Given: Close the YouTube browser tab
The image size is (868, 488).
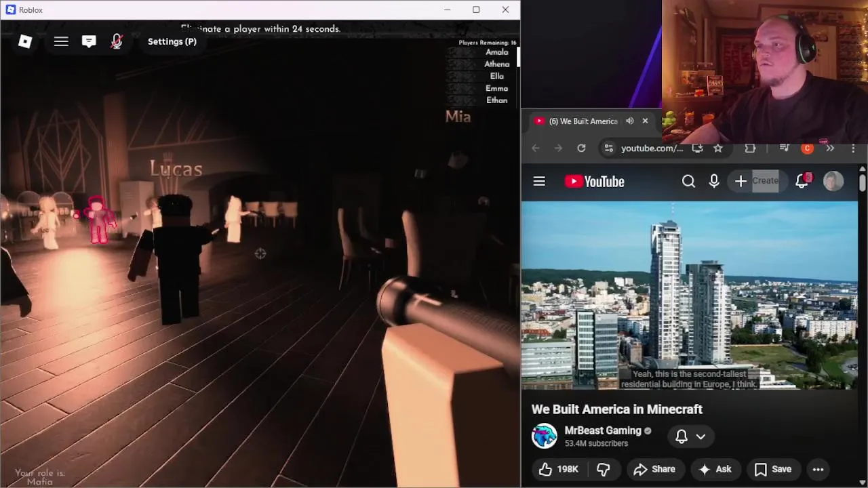Looking at the screenshot, I should pyautogui.click(x=645, y=121).
